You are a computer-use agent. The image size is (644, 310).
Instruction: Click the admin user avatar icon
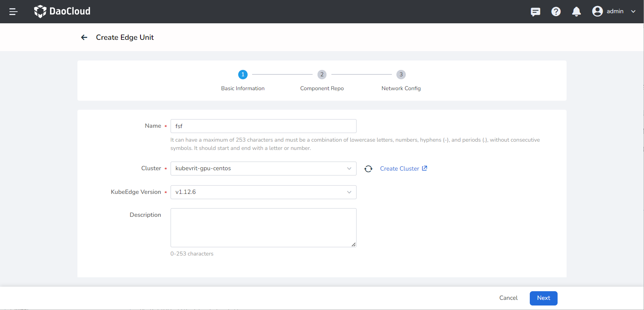pyautogui.click(x=597, y=11)
